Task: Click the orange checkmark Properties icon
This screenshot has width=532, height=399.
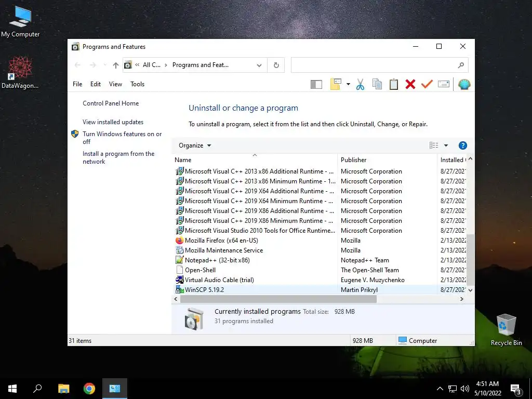Action: [x=427, y=84]
